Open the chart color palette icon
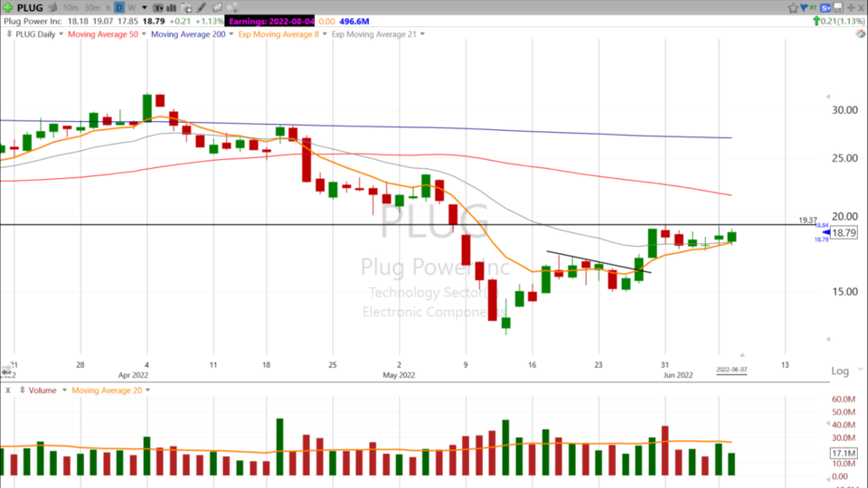Viewport: 868px width, 488px height. [860, 33]
